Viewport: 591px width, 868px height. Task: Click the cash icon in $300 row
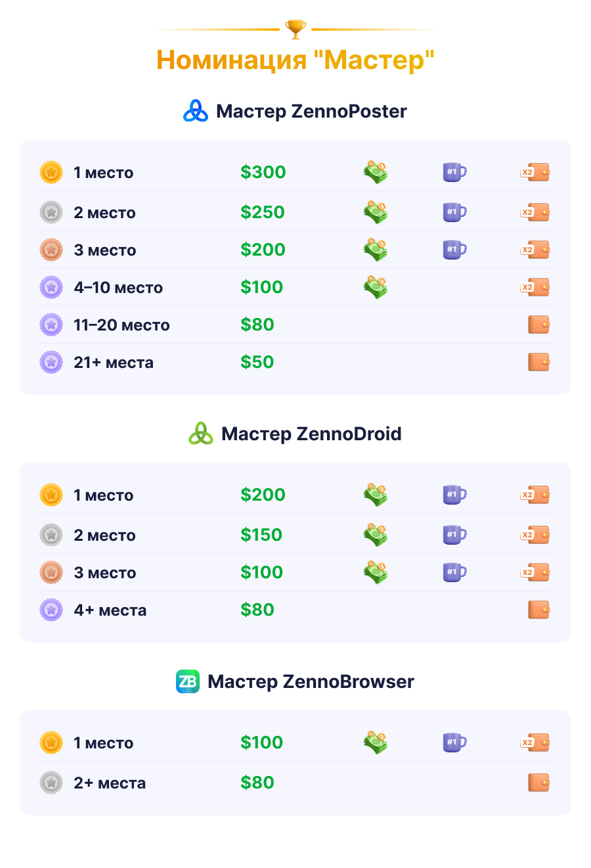(x=376, y=172)
